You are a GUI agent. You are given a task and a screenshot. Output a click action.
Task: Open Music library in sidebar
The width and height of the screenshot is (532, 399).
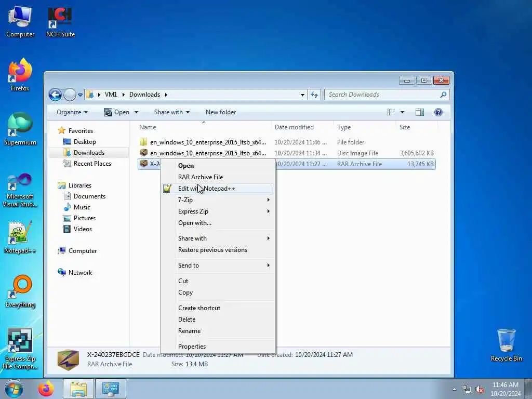click(82, 207)
